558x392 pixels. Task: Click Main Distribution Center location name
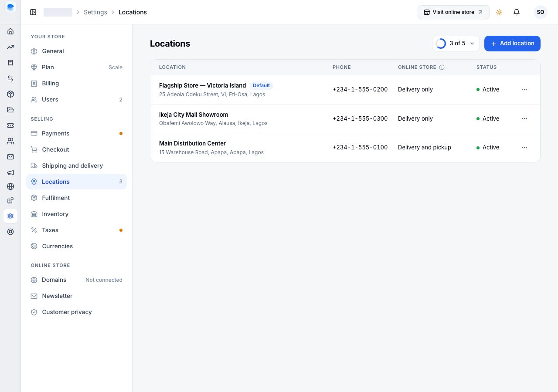(192, 143)
